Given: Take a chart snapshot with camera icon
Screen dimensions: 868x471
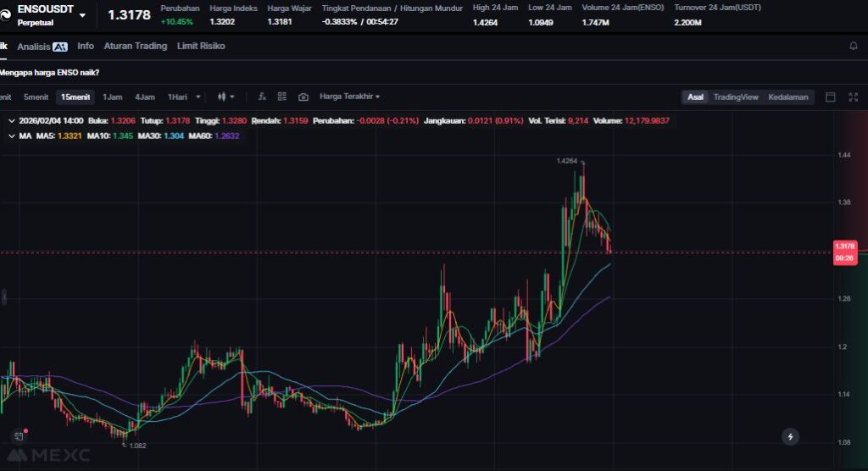Looking at the screenshot, I should [x=303, y=97].
